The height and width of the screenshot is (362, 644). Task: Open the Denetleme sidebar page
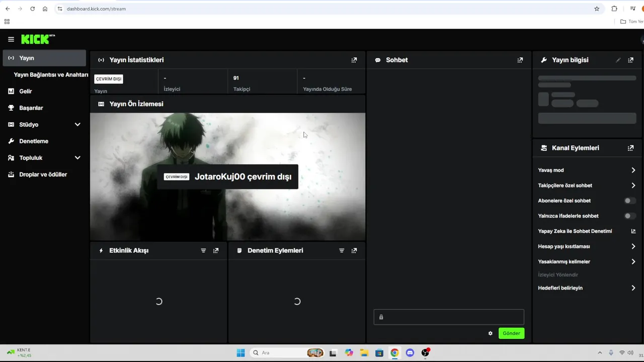44,141
